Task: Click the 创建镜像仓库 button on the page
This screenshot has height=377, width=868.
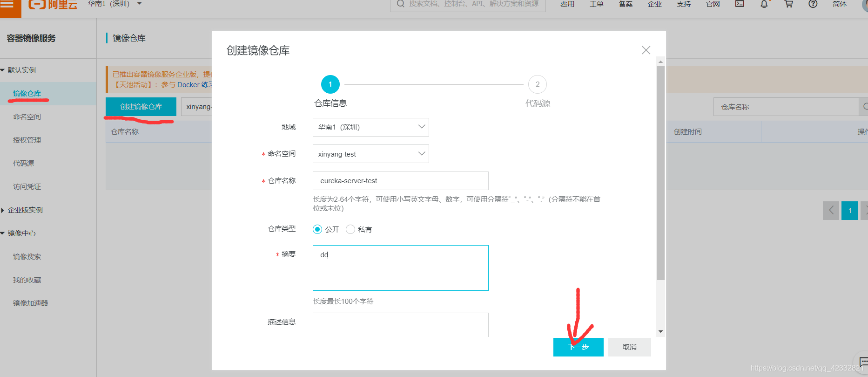Action: pos(141,107)
